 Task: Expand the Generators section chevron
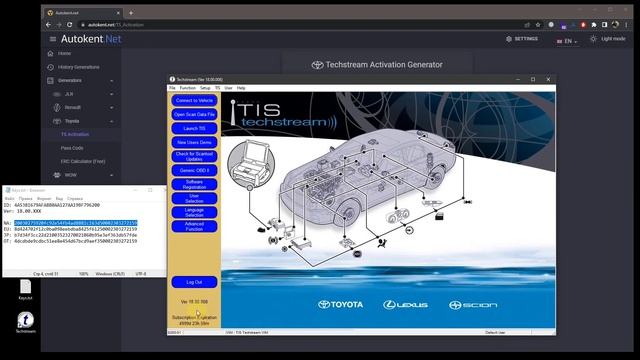point(111,81)
